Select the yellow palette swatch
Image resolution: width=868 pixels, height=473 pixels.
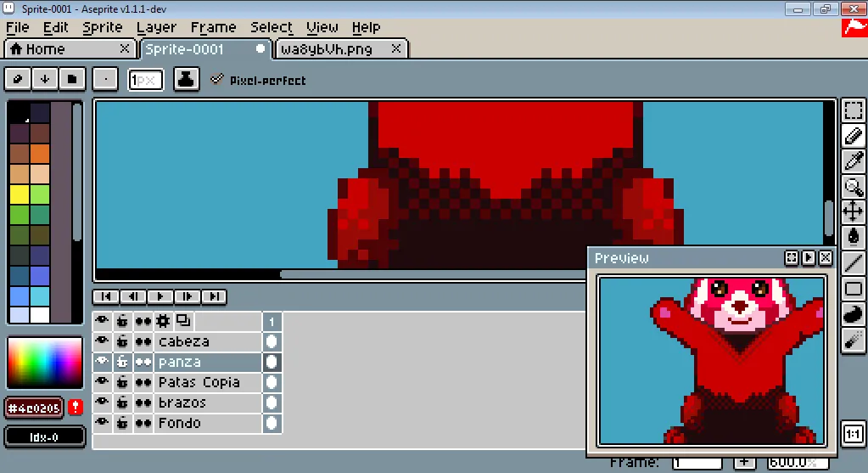tap(20, 194)
